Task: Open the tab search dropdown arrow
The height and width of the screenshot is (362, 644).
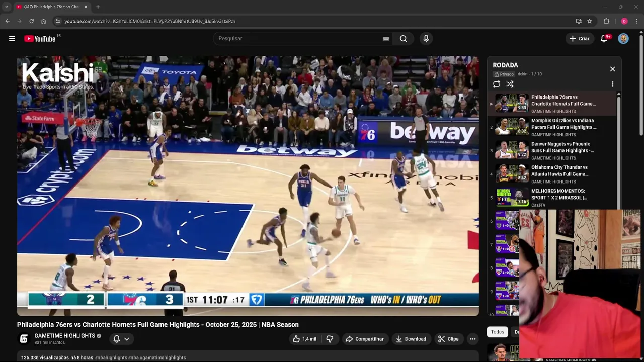Action: tap(7, 7)
